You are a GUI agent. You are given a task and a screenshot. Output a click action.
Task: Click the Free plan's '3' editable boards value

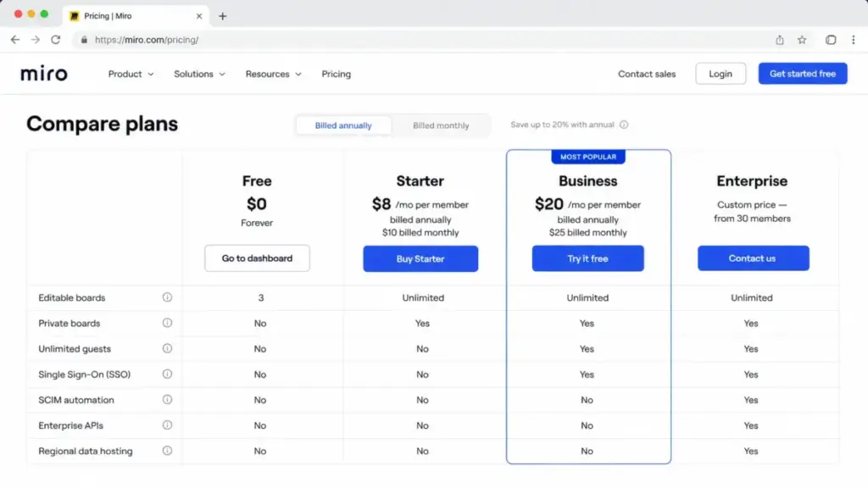point(261,297)
